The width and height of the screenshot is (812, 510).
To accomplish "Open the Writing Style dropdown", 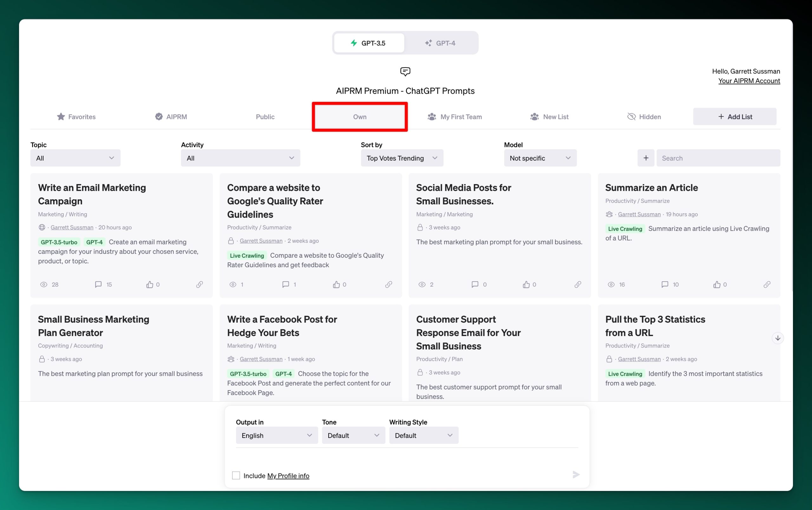I will click(x=424, y=435).
